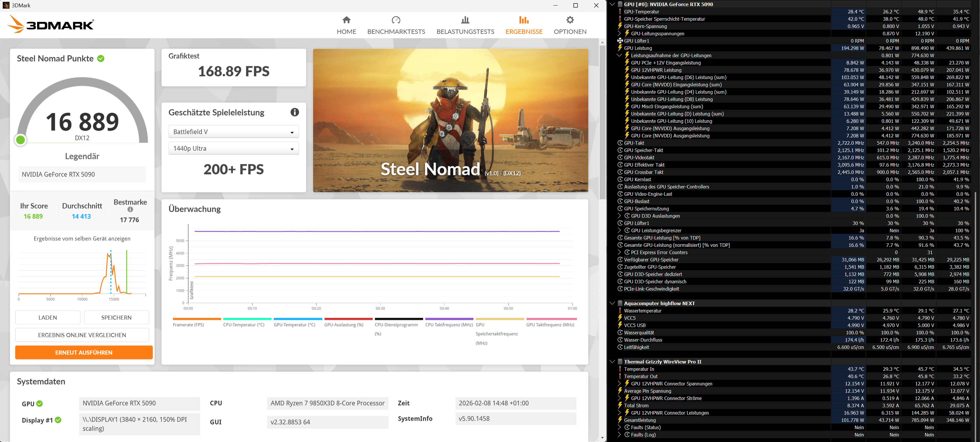Open the 1440p Ultra resolution dropdown
The width and height of the screenshot is (980, 442).
(x=234, y=149)
